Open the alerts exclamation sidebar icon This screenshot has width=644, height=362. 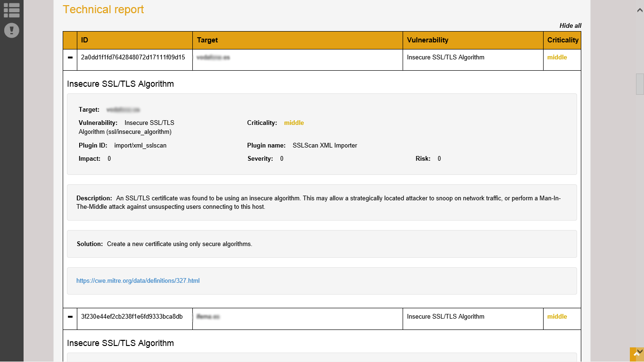pos(12,30)
